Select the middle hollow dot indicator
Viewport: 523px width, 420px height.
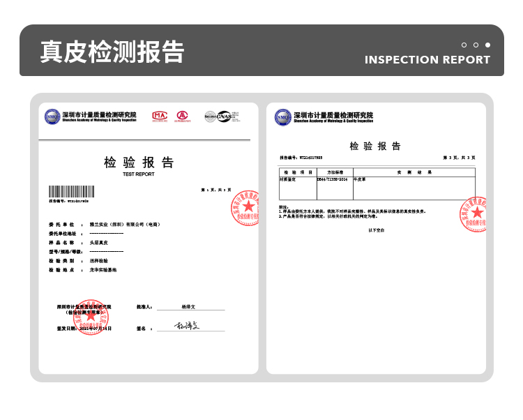click(x=476, y=45)
